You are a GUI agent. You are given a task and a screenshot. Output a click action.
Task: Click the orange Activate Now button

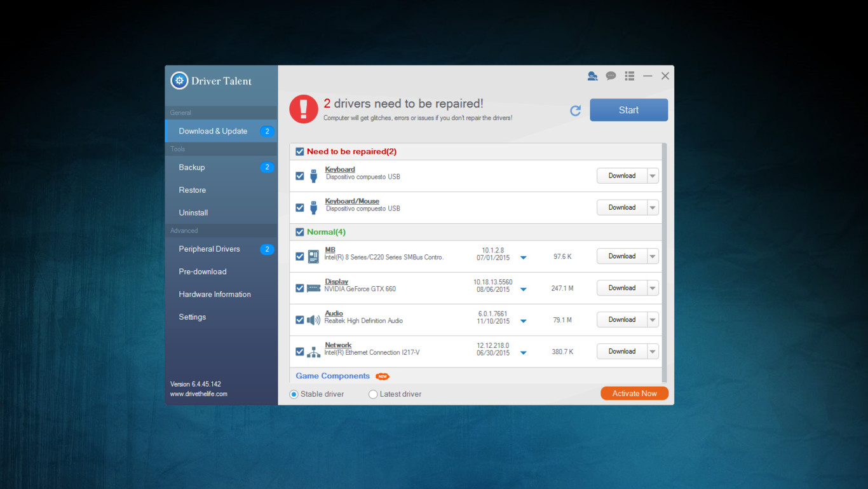coord(634,394)
